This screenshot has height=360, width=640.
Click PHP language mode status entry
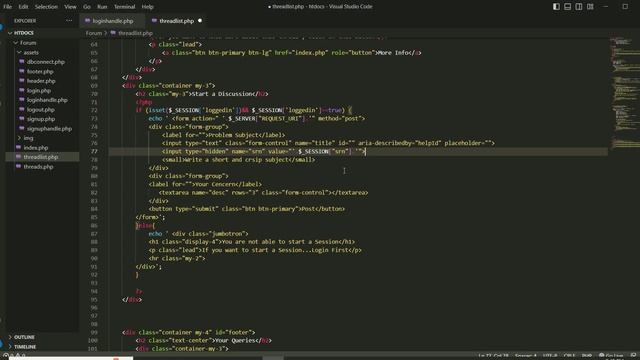point(587,356)
